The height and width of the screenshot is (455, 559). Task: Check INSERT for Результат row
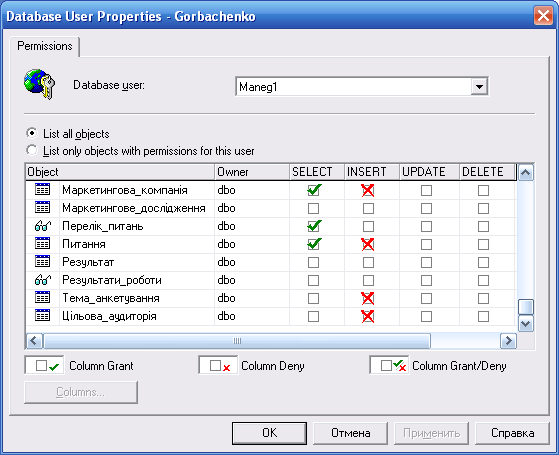368,262
